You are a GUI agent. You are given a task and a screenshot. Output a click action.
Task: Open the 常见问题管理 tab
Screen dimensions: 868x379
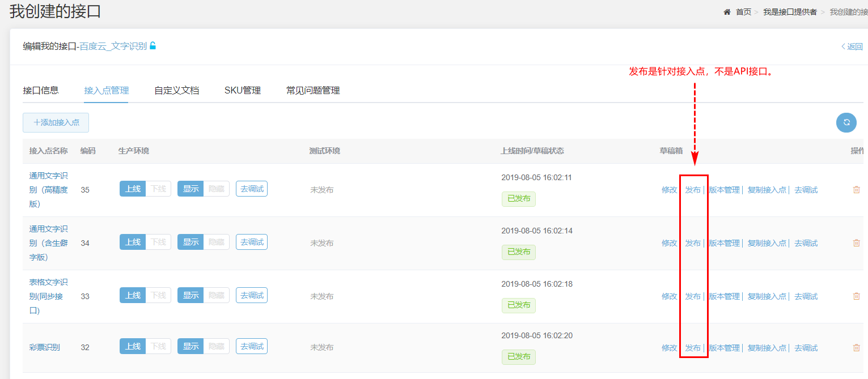[x=313, y=91]
